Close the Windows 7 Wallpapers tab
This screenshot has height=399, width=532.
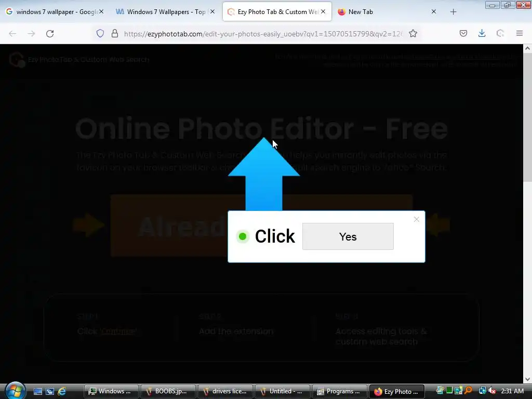[x=212, y=11]
